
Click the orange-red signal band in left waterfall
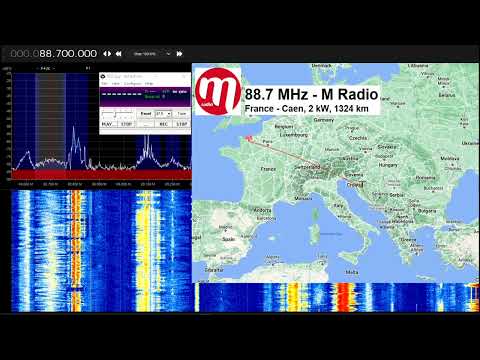point(76,251)
